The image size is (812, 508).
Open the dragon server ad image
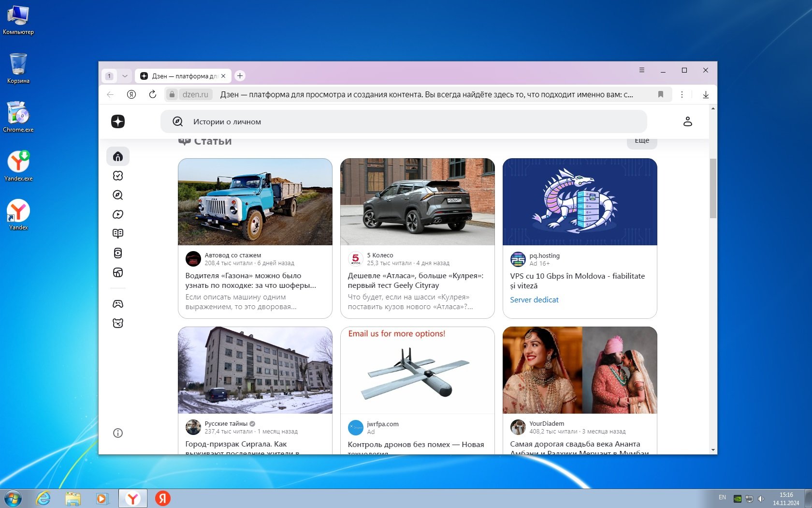(x=580, y=202)
